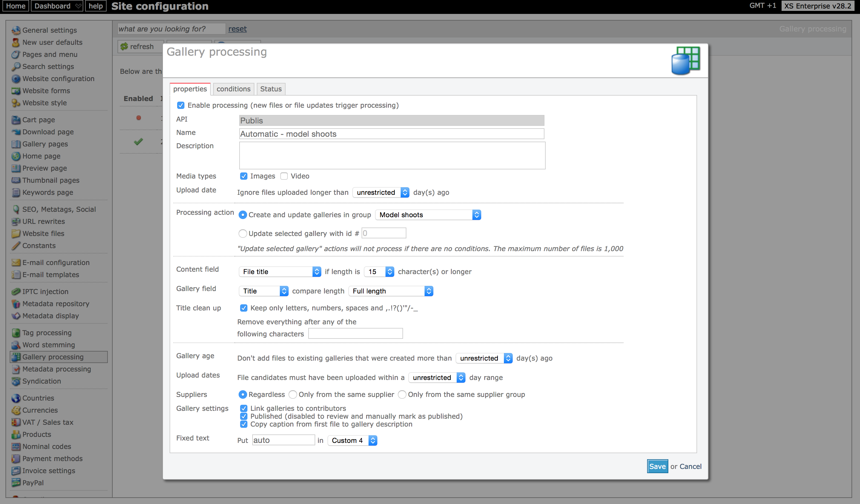Choose Only from the same supplier radio
This screenshot has width=860, height=504.
(x=293, y=394)
